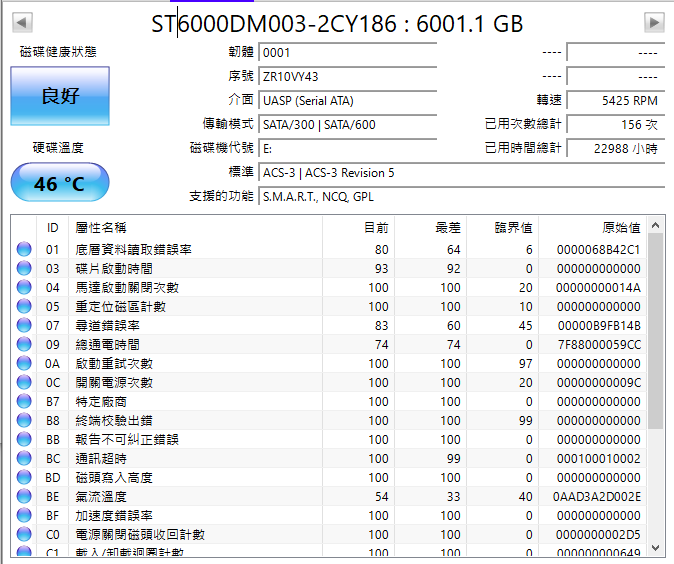The image size is (674, 564).
Task: Click raw value 0000068B42C1
Action: tap(598, 249)
